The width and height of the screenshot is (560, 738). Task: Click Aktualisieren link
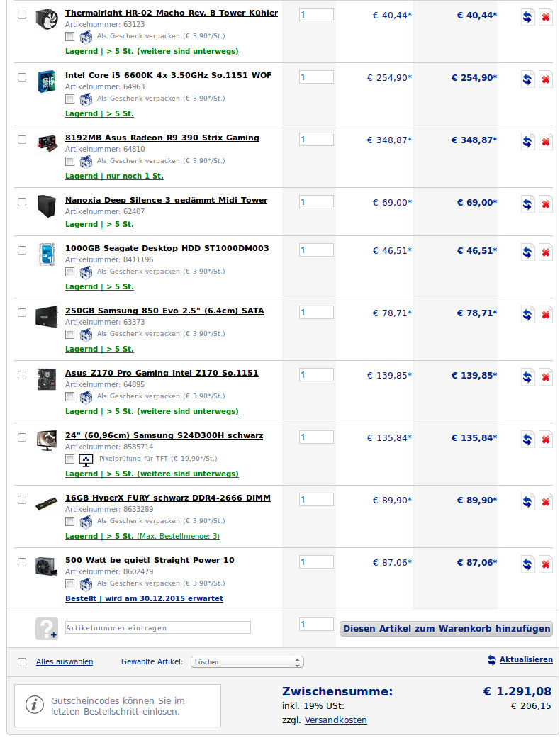pos(526,660)
